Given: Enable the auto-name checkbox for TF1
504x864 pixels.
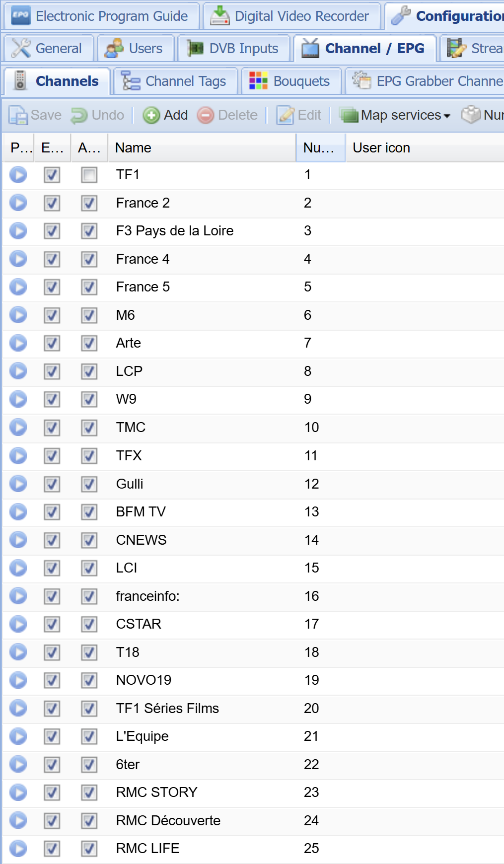Looking at the screenshot, I should 89,175.
